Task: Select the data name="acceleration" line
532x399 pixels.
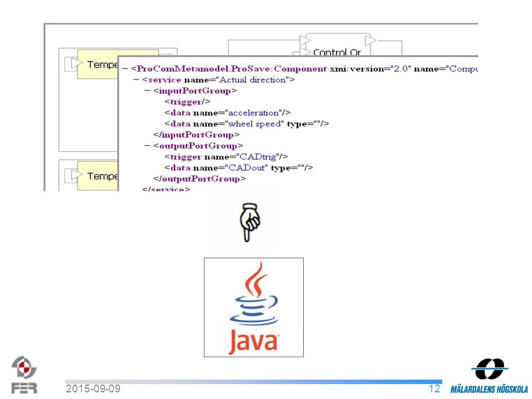Action: [x=227, y=112]
